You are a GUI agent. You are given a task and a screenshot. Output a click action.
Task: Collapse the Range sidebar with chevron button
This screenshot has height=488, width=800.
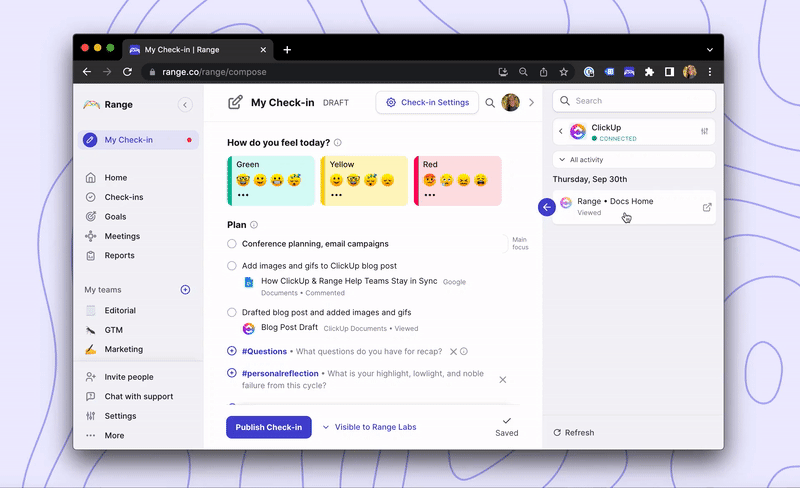pyautogui.click(x=185, y=105)
